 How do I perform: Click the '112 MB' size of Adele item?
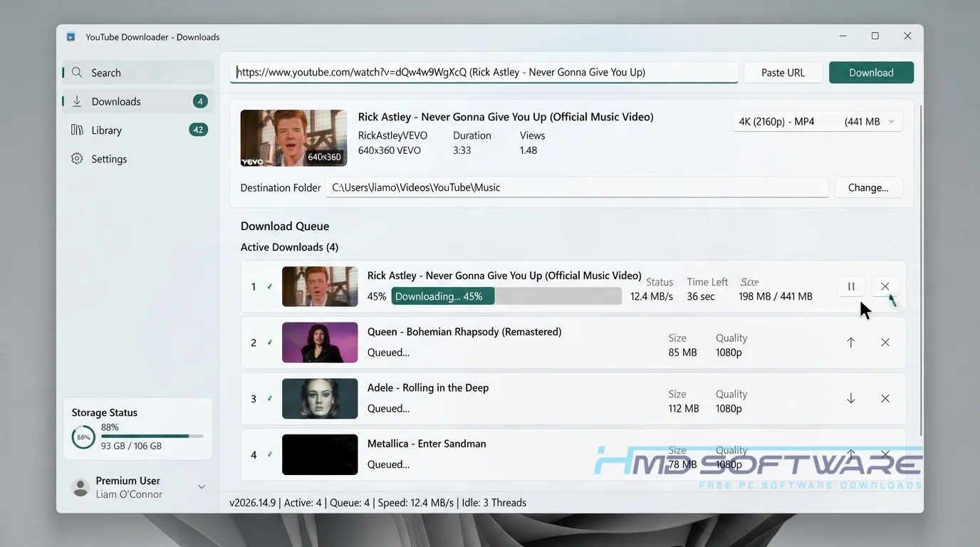coord(684,409)
